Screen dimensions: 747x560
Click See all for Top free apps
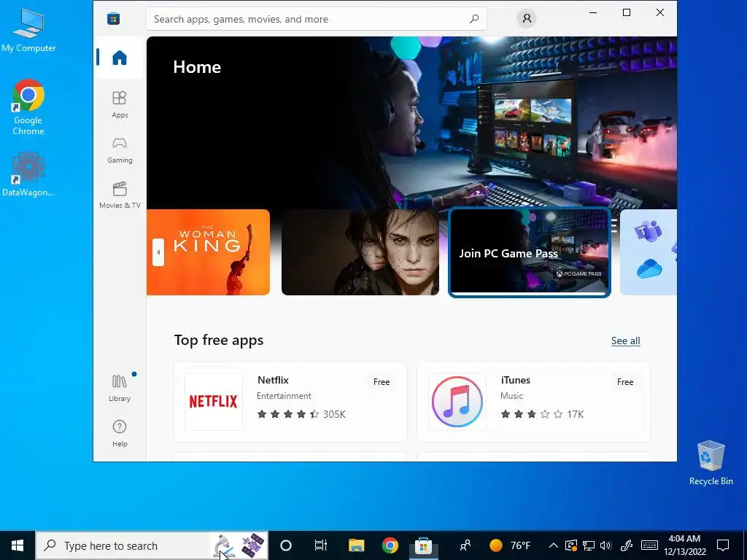click(625, 341)
